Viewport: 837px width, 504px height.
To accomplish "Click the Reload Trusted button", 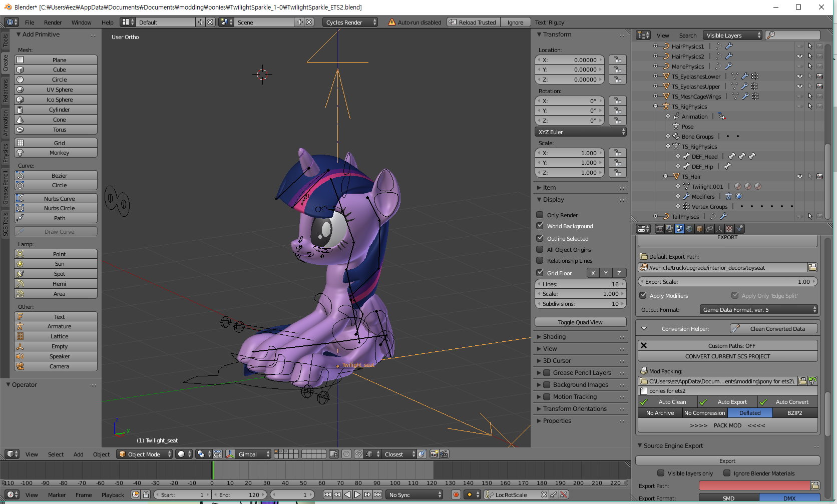I will point(474,22).
